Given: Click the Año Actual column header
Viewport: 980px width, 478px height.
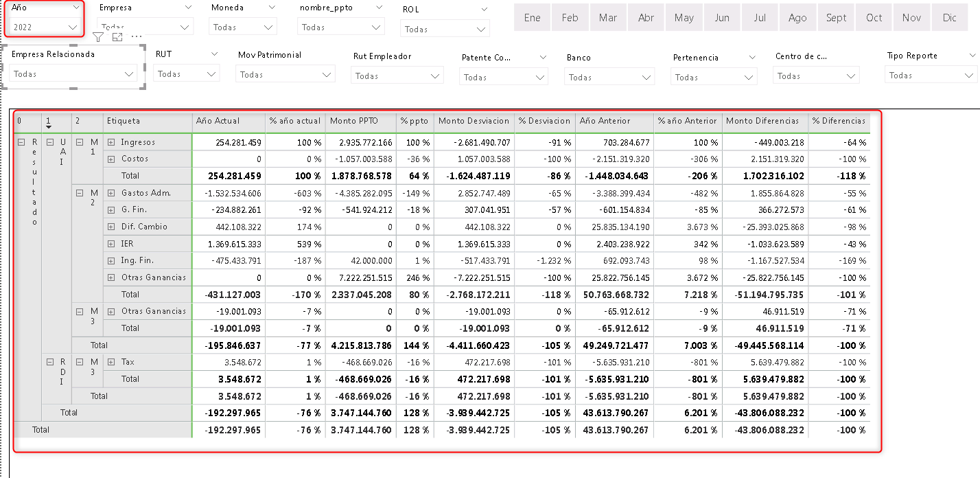Looking at the screenshot, I should coord(228,121).
